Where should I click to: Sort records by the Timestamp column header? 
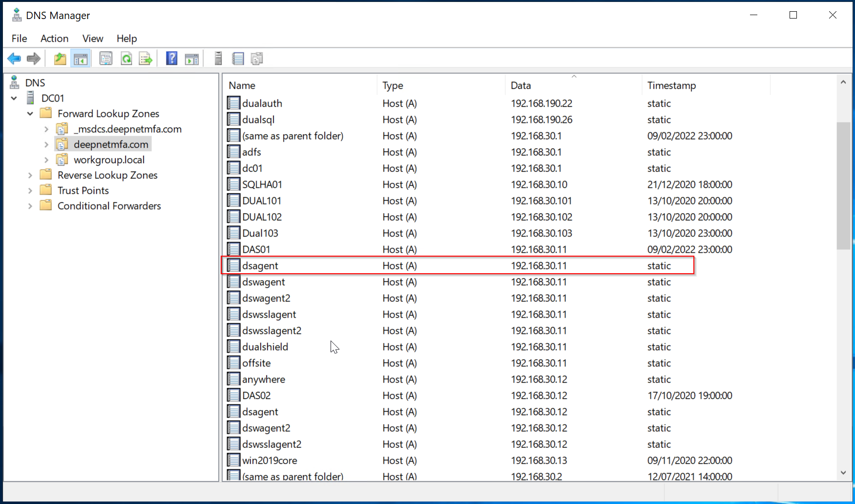click(671, 85)
